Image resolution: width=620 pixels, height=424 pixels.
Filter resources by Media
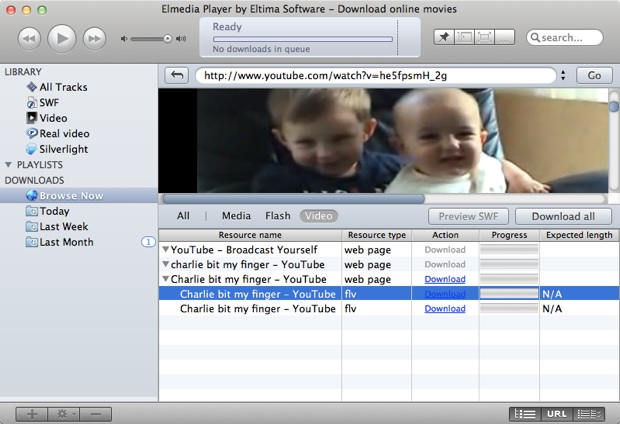(236, 216)
